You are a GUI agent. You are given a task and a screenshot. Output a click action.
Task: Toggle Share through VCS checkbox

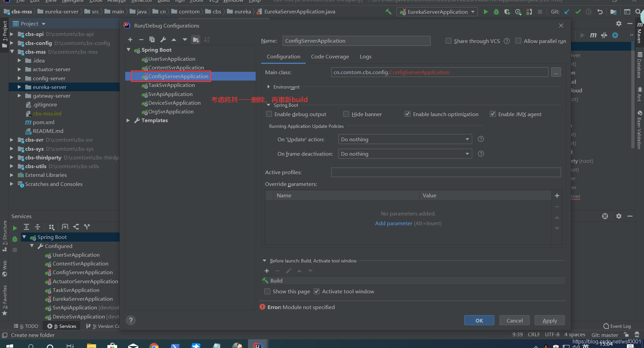(448, 41)
